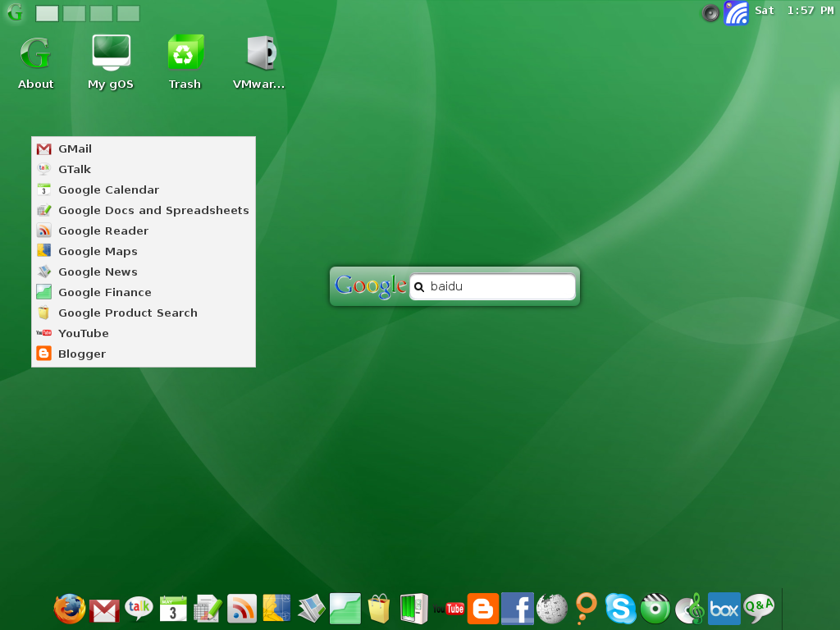Launch the box app in dock
840x630 pixels.
[724, 609]
